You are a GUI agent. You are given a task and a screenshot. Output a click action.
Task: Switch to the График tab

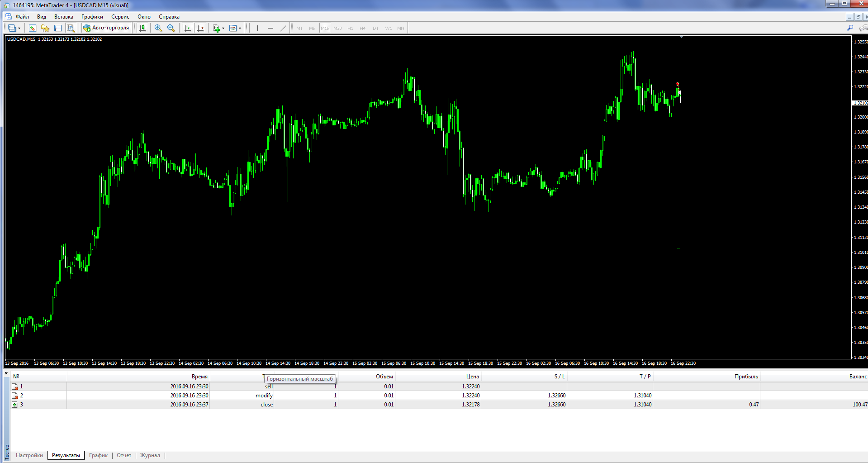click(98, 455)
